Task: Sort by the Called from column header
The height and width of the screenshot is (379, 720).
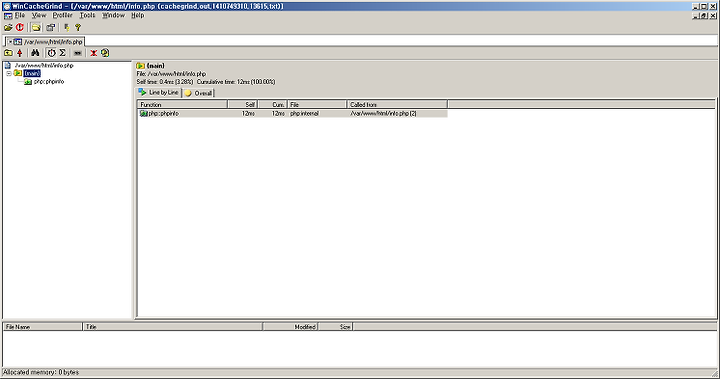Action: 397,105
